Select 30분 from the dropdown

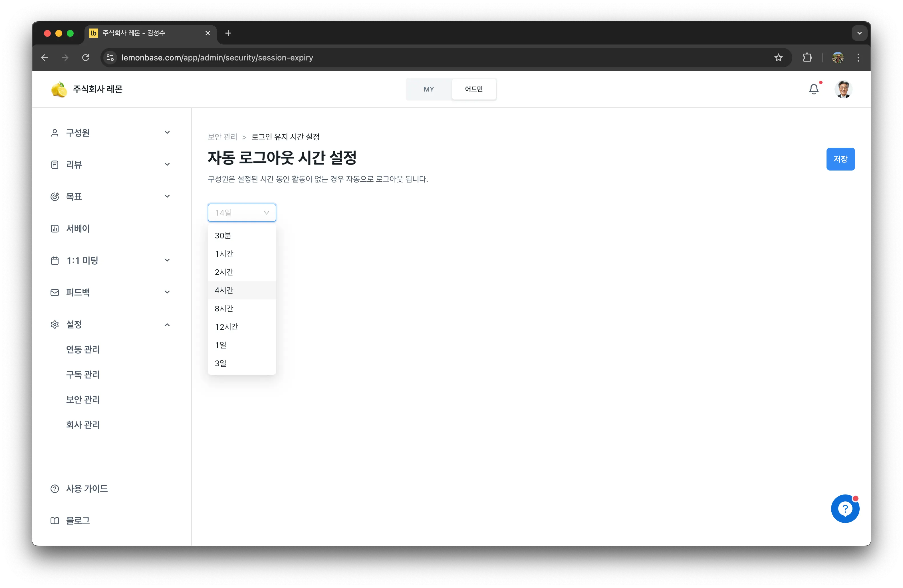pos(242,236)
